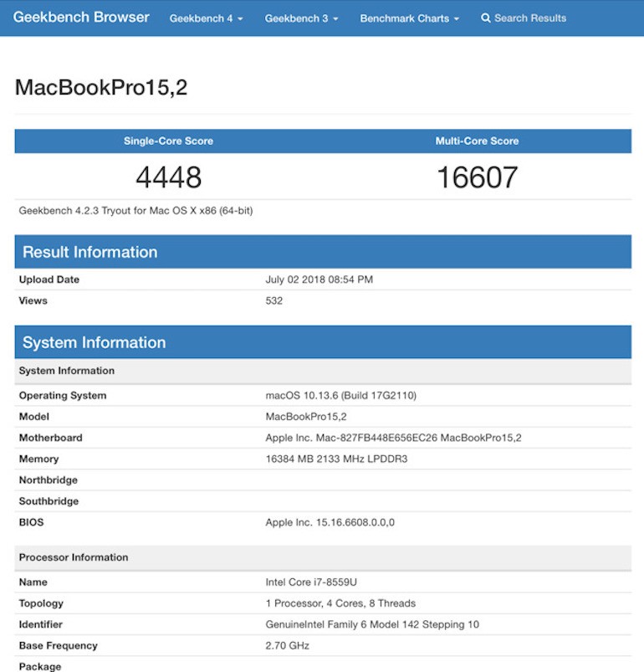Select the Multi-Core Score header
This screenshot has width=644, height=672.
click(x=477, y=141)
